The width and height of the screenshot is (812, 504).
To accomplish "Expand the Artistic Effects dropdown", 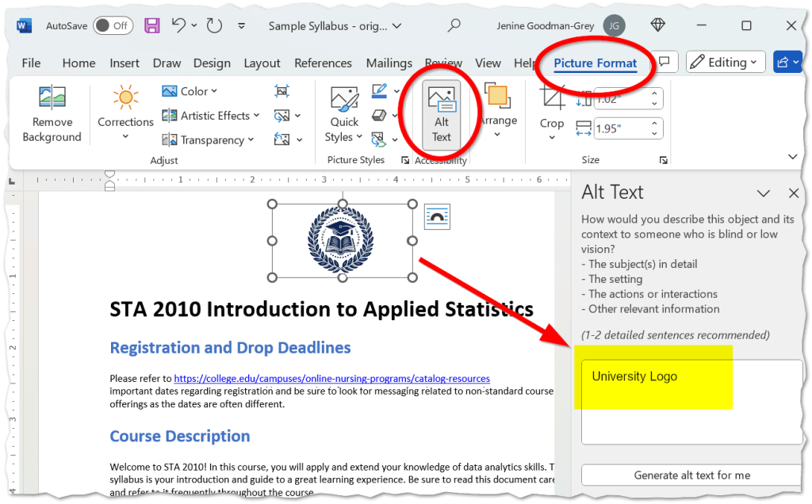I will tap(211, 116).
